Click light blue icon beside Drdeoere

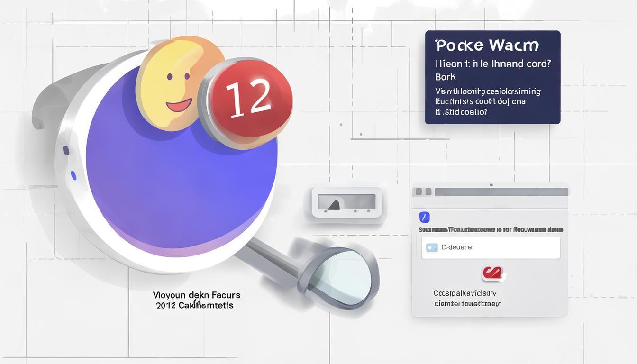click(432, 247)
